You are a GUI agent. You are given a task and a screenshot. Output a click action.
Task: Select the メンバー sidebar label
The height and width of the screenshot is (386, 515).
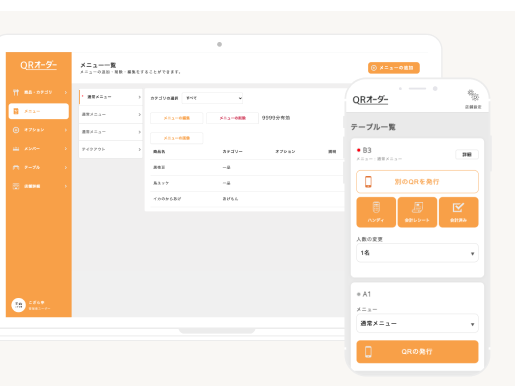pos(32,149)
